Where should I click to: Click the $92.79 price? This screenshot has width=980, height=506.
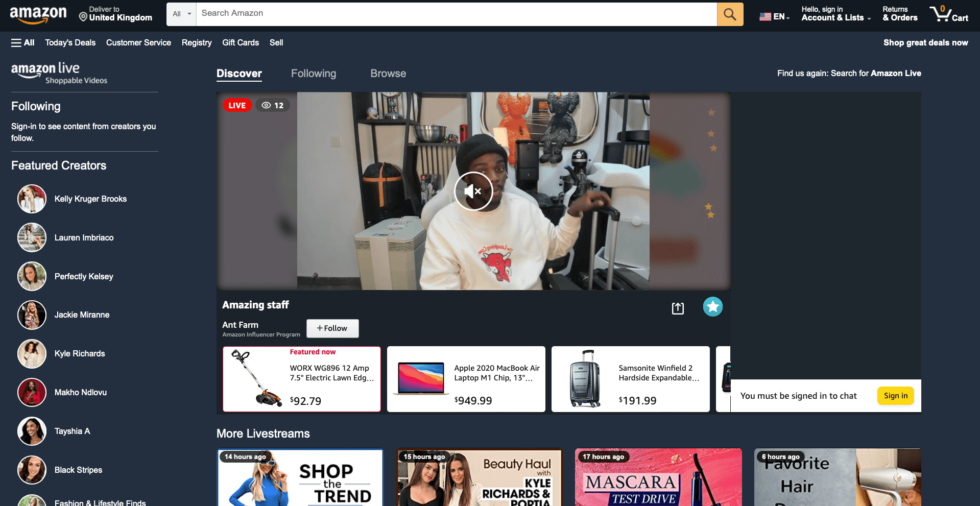coord(305,401)
